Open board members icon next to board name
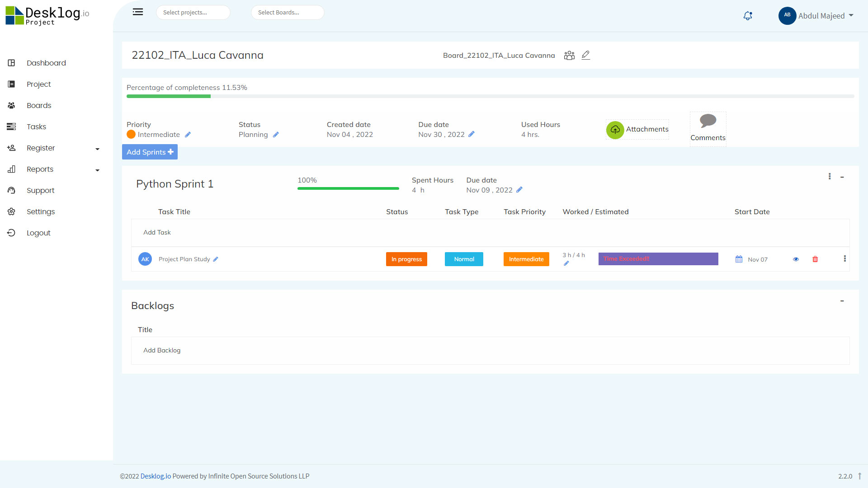This screenshot has width=868, height=488. [569, 55]
